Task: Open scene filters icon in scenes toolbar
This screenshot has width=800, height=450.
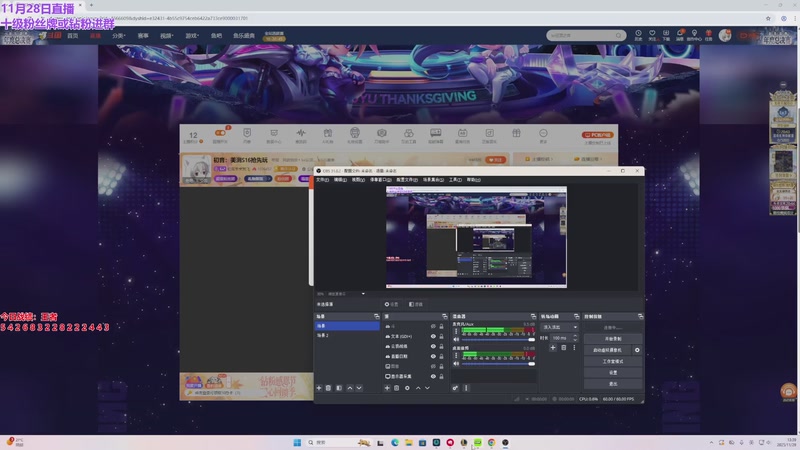Action: [339, 388]
